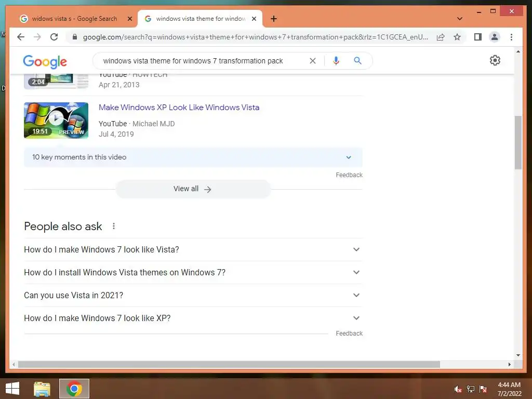This screenshot has width=532, height=399.
Task: Open 'Make Windows XP Look Like Windows Vista' link
Action: point(179,107)
